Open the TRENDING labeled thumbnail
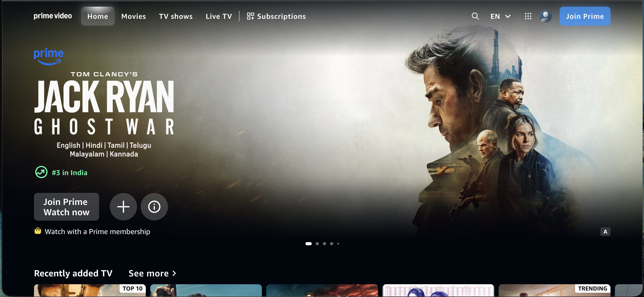Viewport: 644px width, 297px height. coord(554,291)
